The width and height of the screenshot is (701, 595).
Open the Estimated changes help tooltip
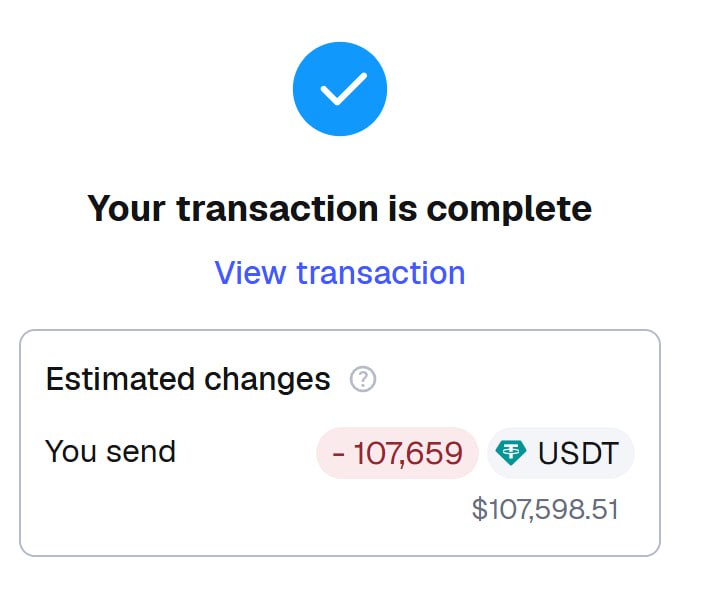pos(363,380)
